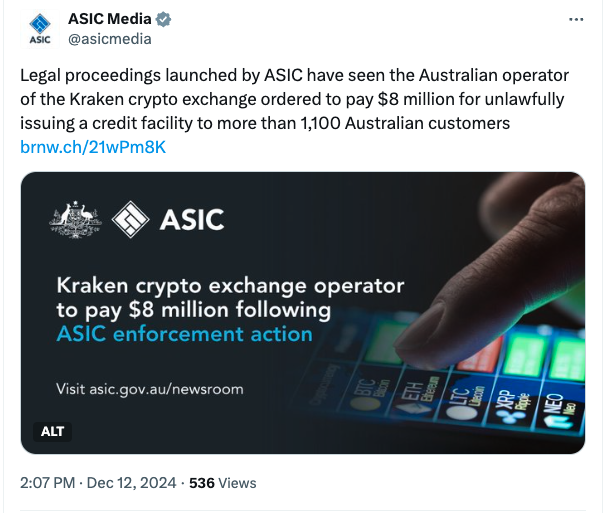Open the three-dot more options menu

click(x=575, y=20)
